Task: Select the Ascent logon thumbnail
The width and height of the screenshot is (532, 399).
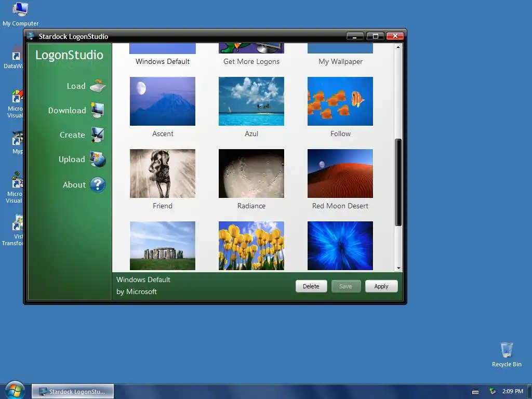Action: [x=163, y=101]
